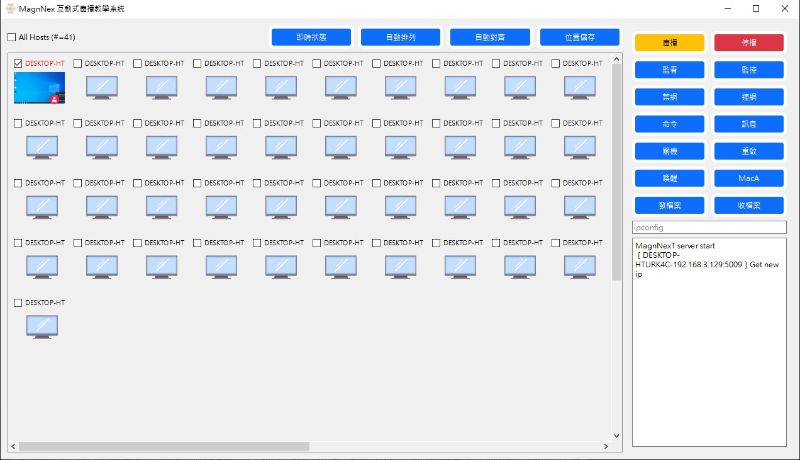800x460 pixels.
Task: Check the lone host checkbox in the last row
Action: [x=18, y=302]
